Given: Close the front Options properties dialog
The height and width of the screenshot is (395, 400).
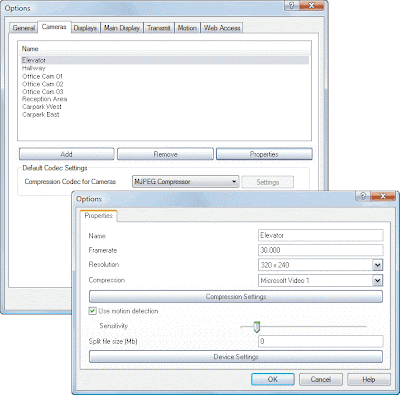Looking at the screenshot, I should click(x=383, y=196).
